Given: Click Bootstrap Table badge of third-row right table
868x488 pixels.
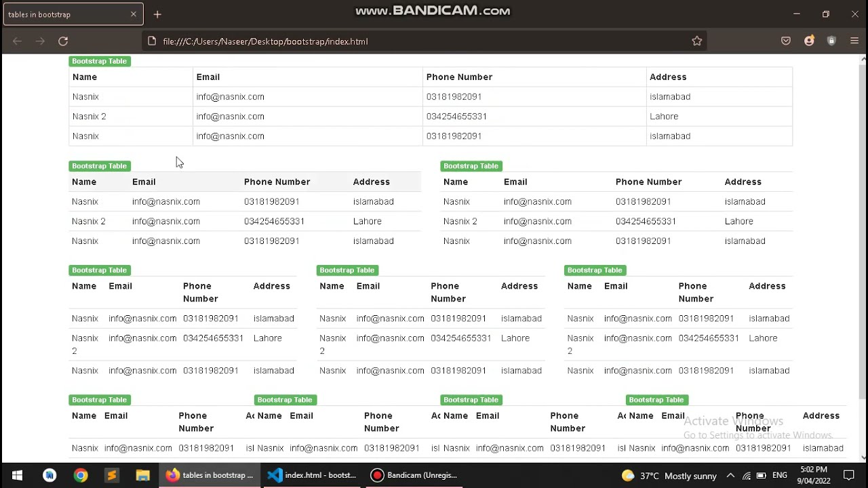Looking at the screenshot, I should pyautogui.click(x=595, y=270).
